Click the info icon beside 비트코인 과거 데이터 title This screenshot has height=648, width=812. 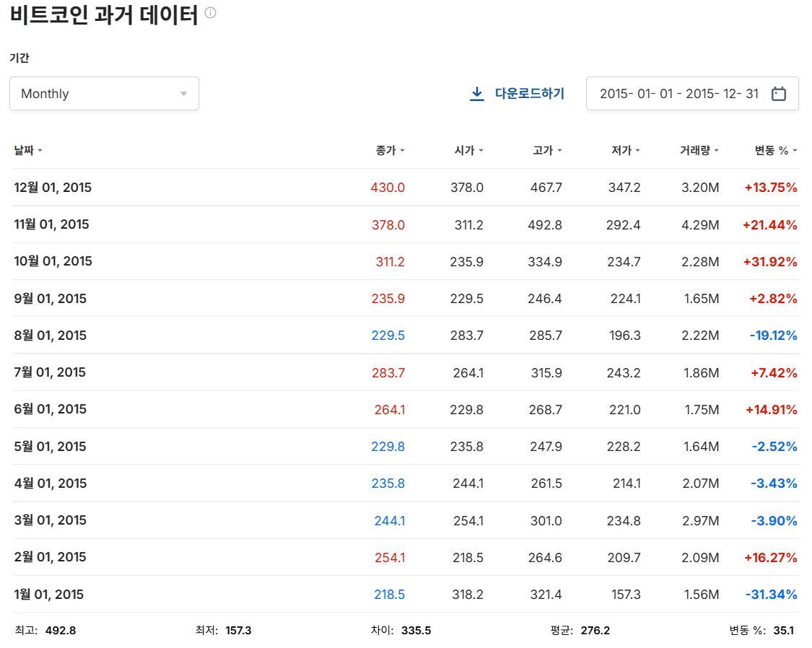pos(209,12)
